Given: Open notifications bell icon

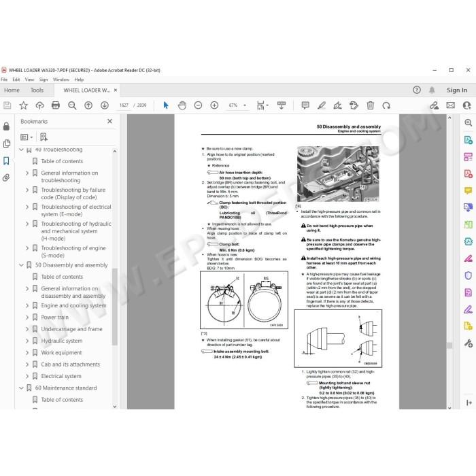Looking at the screenshot, I should [432, 90].
